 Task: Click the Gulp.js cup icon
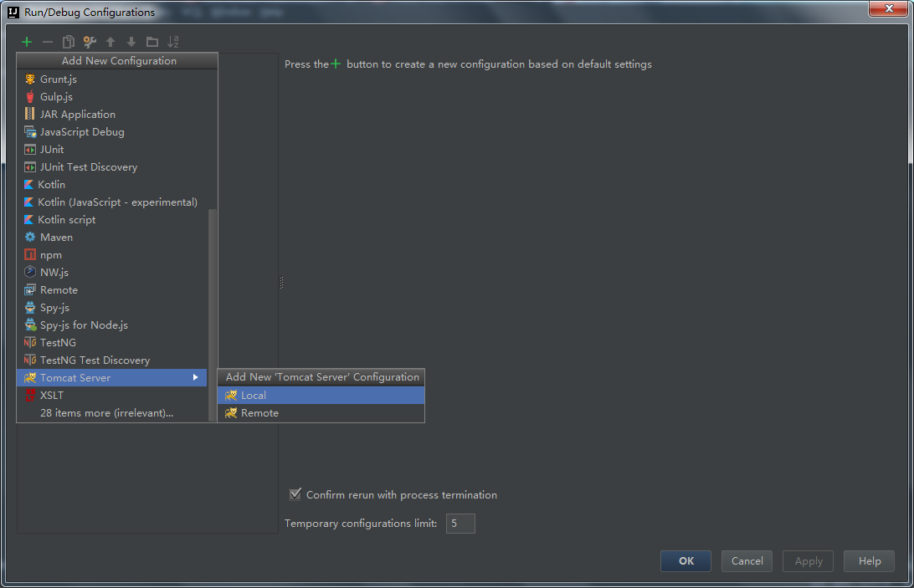tap(30, 97)
